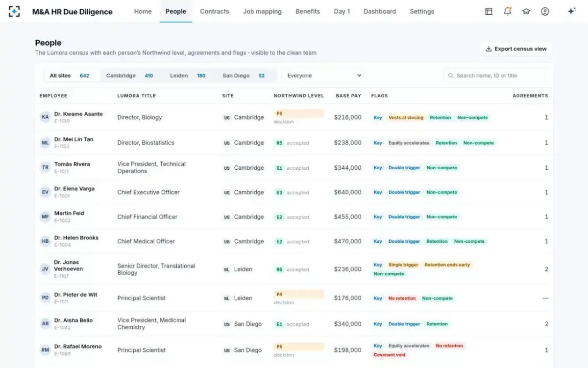The image size is (588, 368).
Task: Filter census to San Diego site
Action: tap(244, 76)
